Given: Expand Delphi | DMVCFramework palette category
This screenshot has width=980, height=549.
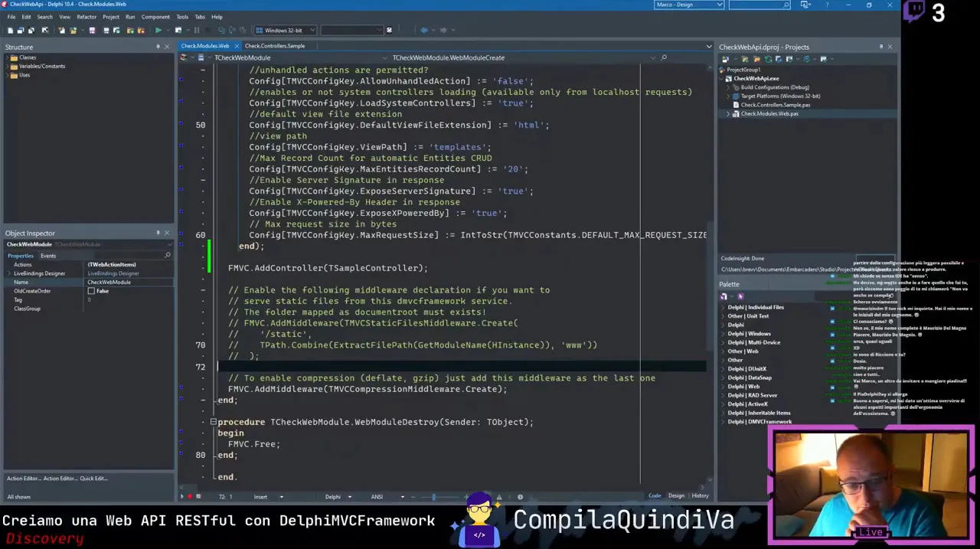Looking at the screenshot, I should pos(723,422).
